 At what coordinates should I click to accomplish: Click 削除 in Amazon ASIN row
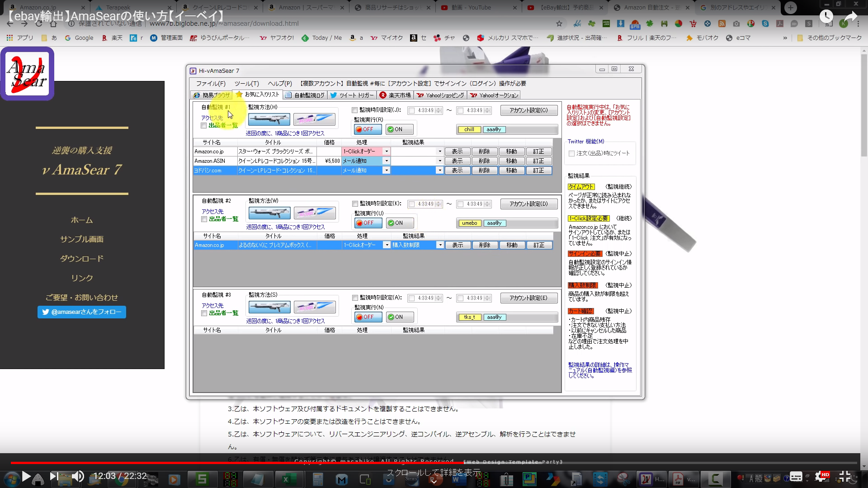click(x=485, y=161)
